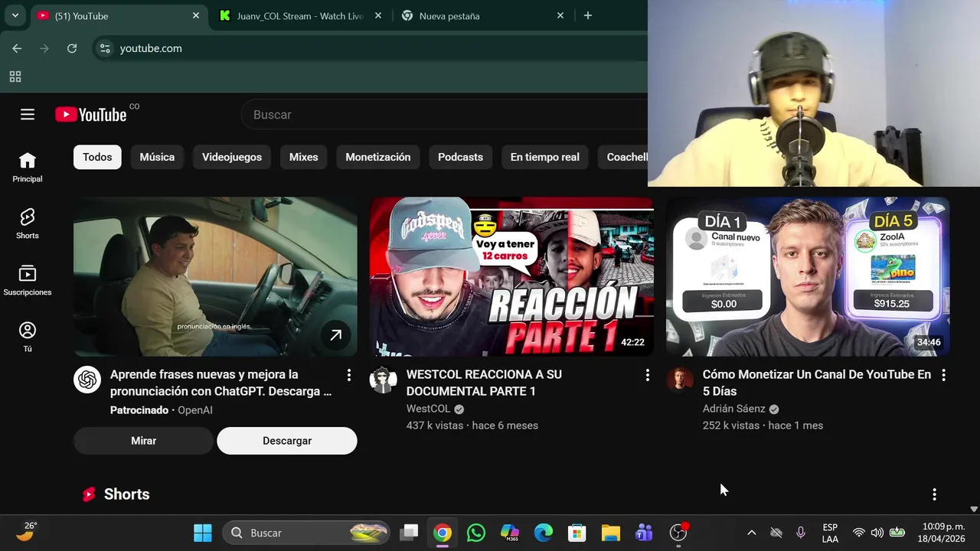Reload the YouTube page

tap(72, 48)
